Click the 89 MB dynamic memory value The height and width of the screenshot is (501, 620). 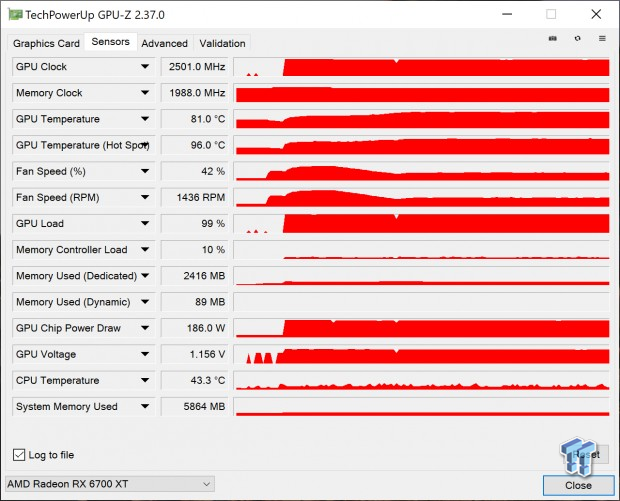(194, 302)
